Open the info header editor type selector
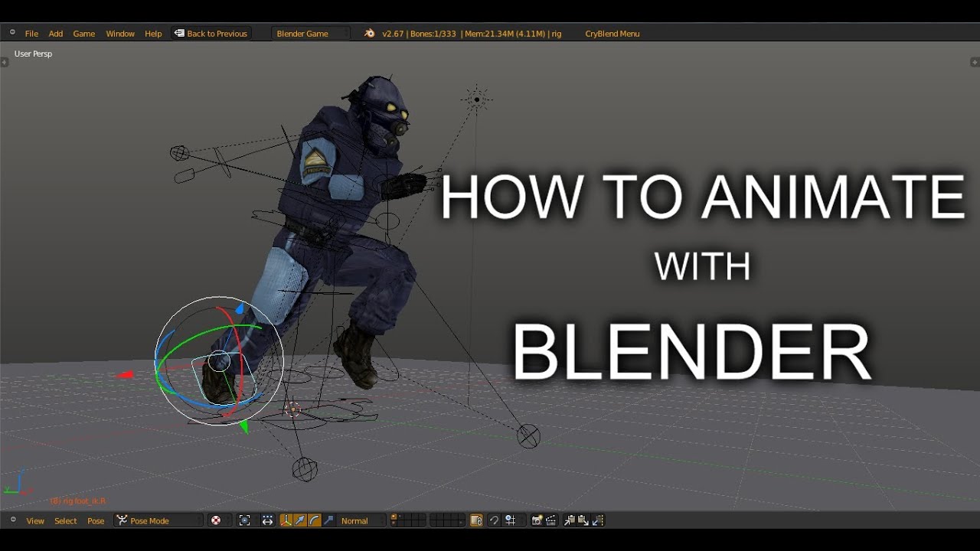Image resolution: width=980 pixels, height=551 pixels. [x=12, y=33]
